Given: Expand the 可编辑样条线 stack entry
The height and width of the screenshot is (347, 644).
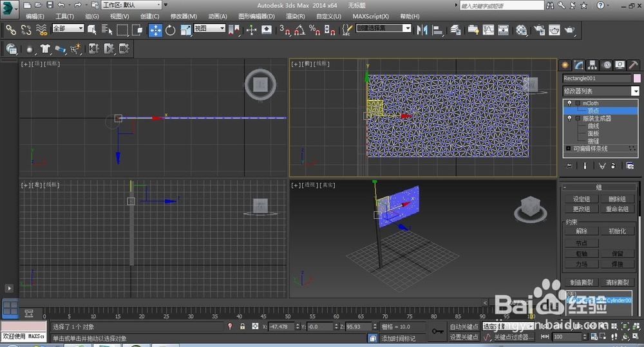Looking at the screenshot, I should coord(569,148).
